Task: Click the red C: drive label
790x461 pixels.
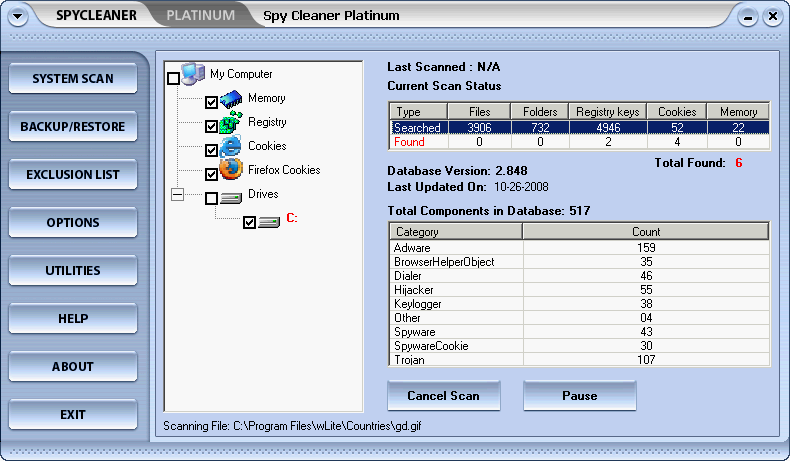Action: point(292,218)
